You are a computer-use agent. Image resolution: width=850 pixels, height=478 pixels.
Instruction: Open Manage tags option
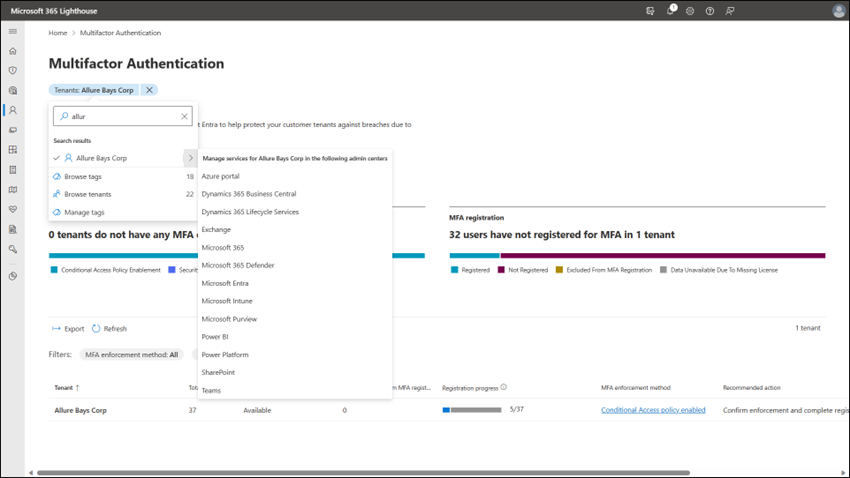[x=84, y=212]
